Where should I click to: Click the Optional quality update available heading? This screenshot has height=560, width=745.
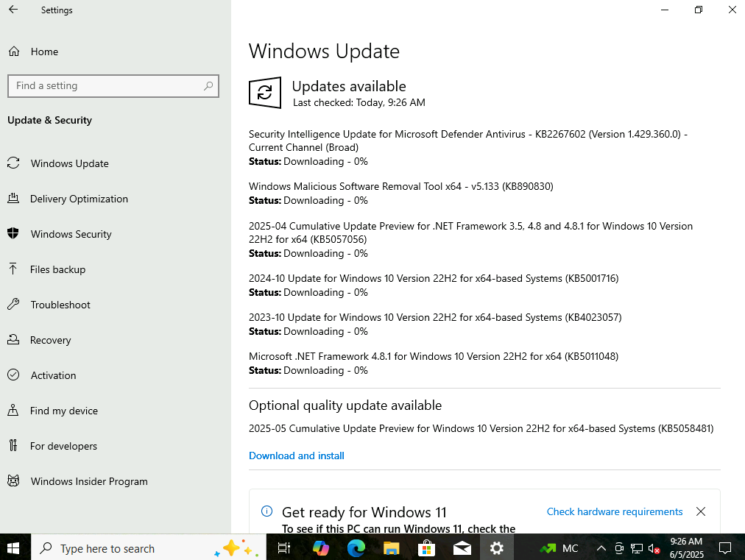pos(345,405)
